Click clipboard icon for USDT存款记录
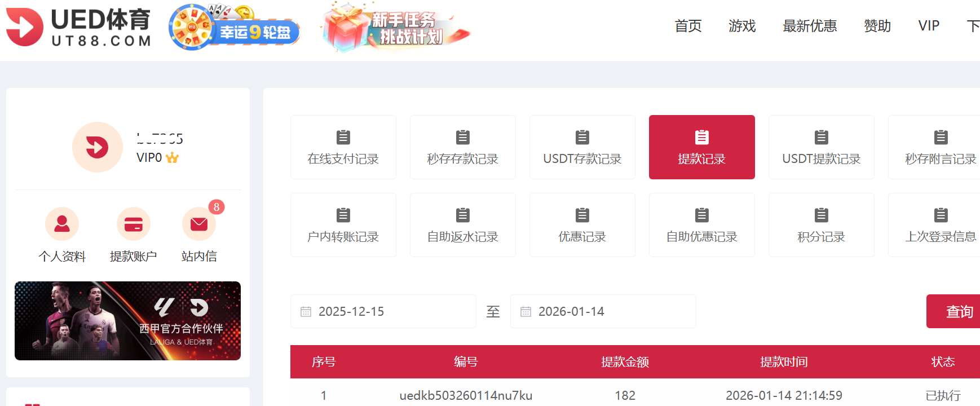The height and width of the screenshot is (406, 980). [582, 137]
